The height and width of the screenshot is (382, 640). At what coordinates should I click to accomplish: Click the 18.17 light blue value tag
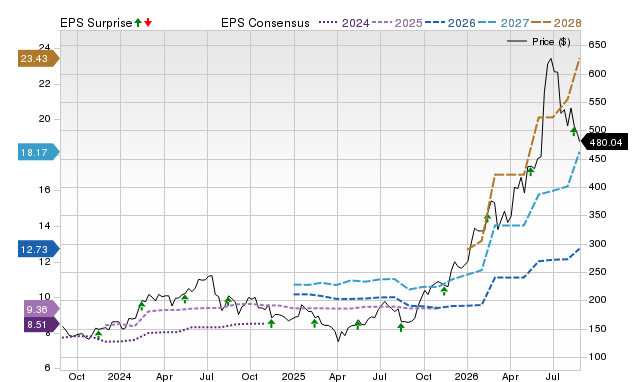tap(38, 152)
